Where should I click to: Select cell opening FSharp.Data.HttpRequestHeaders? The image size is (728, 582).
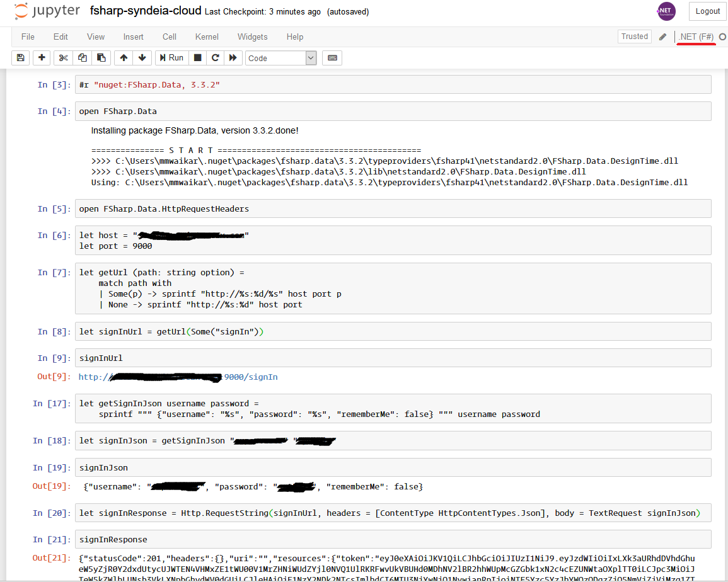393,208
